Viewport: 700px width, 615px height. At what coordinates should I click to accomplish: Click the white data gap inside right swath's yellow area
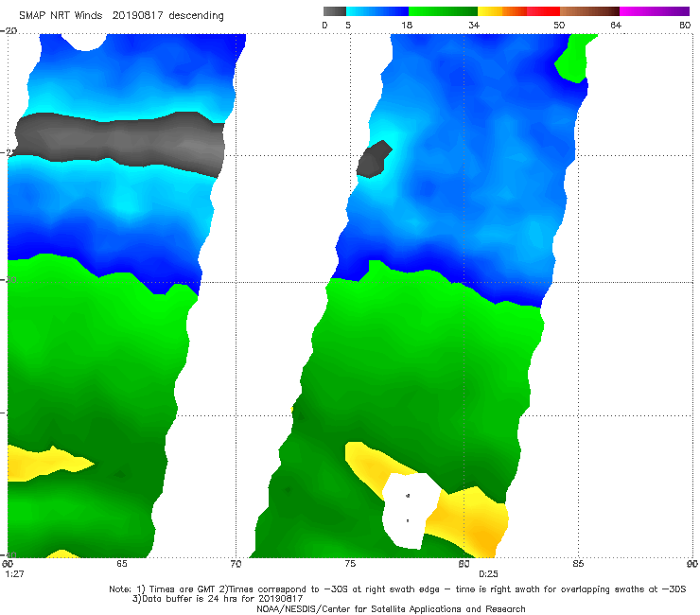pos(410,510)
